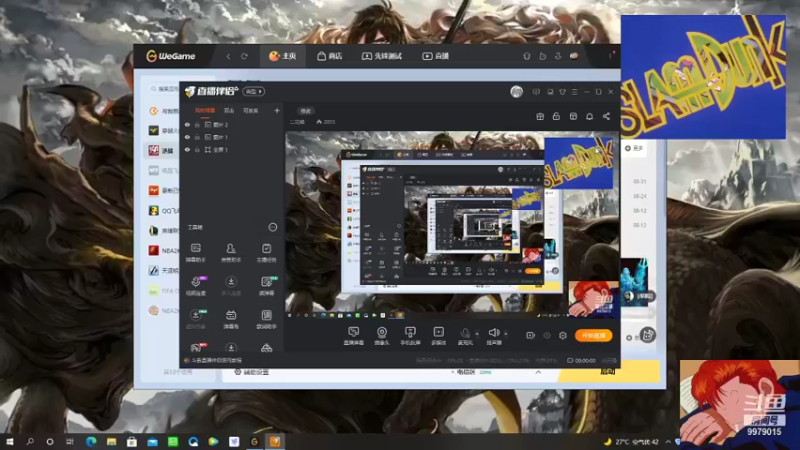Viewport: 800px width, 450px height.
Task: Toggle visibility of 图片 2 layer
Action: [x=187, y=124]
